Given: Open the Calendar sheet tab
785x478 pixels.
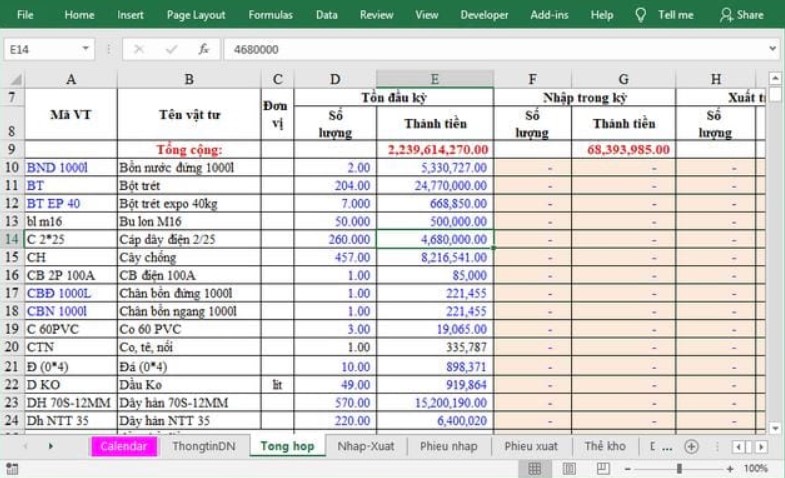Looking at the screenshot, I should [124, 446].
